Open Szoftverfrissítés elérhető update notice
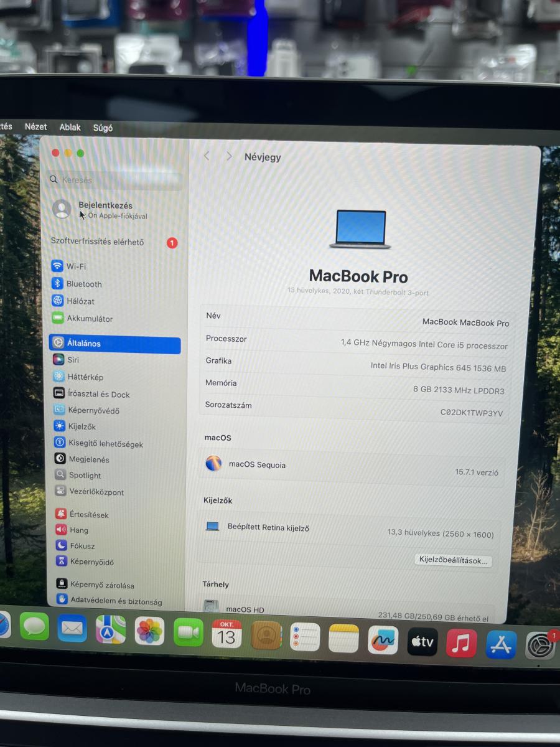 coord(98,242)
